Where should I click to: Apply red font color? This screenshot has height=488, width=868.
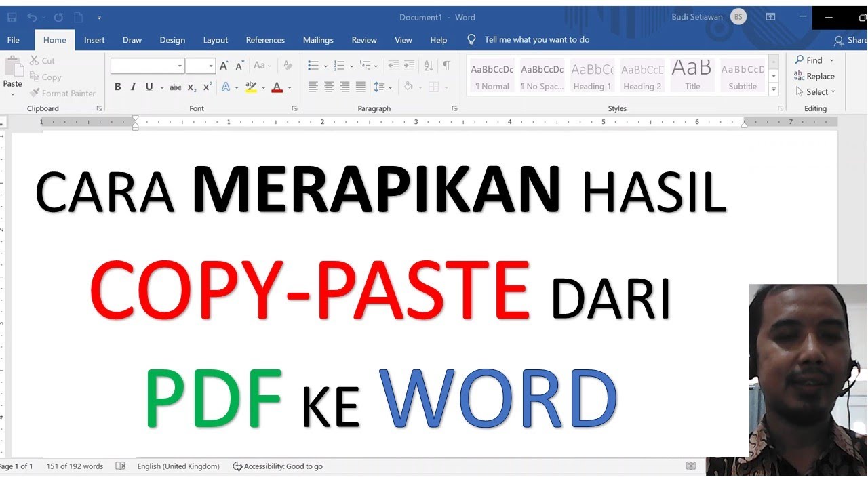[277, 87]
